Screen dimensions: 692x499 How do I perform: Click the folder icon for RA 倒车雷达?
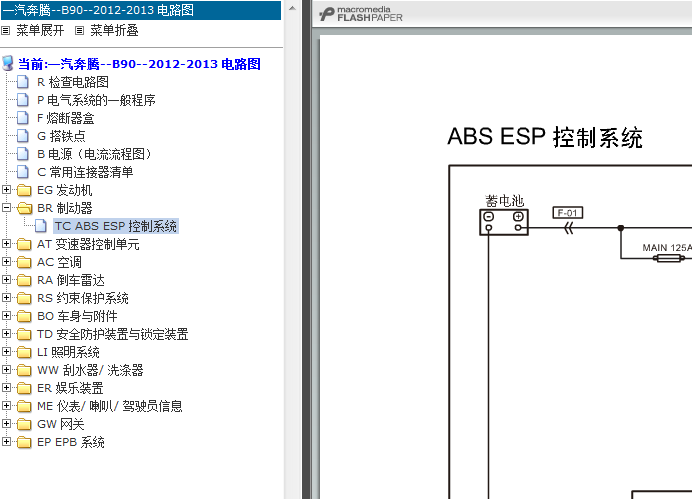(24, 280)
